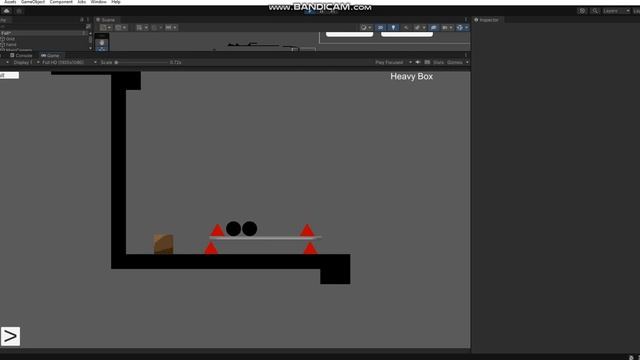Open the Window menu
The height and width of the screenshot is (360, 640).
click(x=98, y=2)
